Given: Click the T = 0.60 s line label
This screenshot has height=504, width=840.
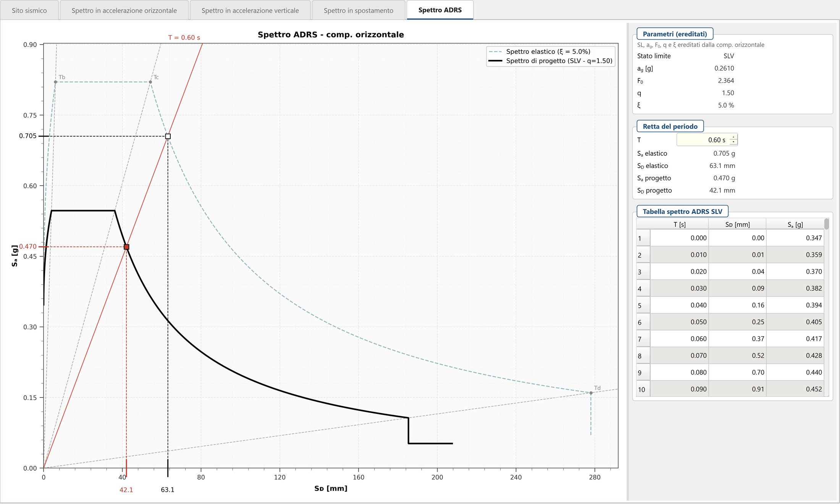Looking at the screenshot, I should 184,37.
